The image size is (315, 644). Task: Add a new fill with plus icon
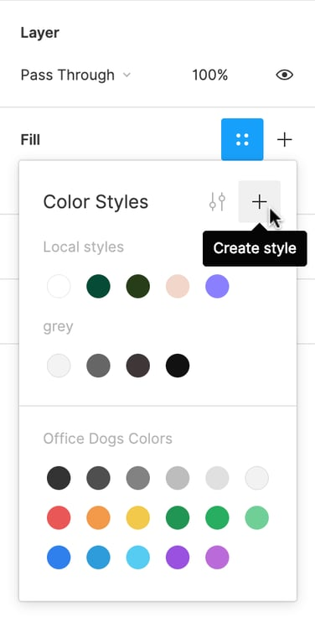[x=284, y=140]
